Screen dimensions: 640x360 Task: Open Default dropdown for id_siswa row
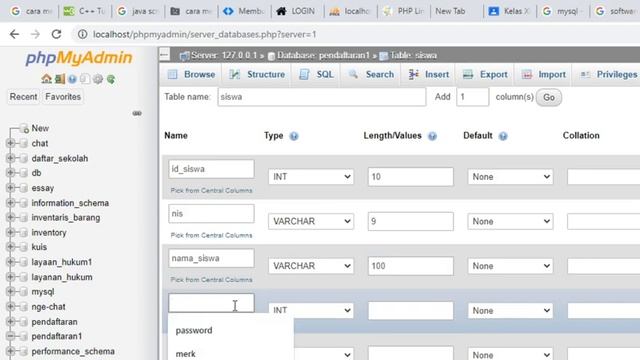[510, 177]
